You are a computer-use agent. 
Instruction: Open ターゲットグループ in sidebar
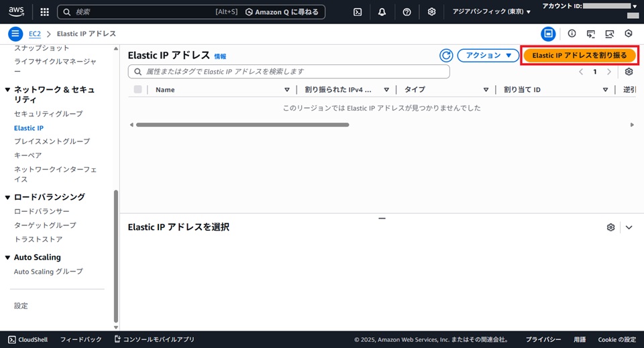[45, 225]
